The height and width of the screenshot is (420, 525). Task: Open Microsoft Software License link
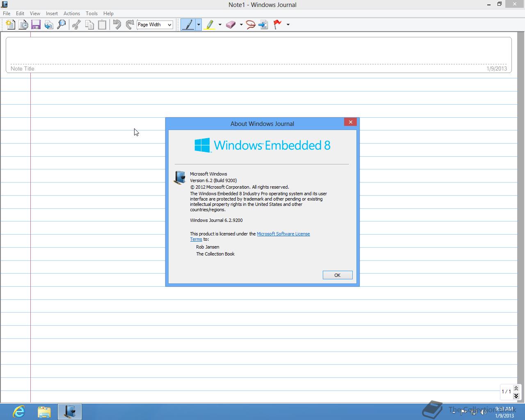click(x=283, y=234)
